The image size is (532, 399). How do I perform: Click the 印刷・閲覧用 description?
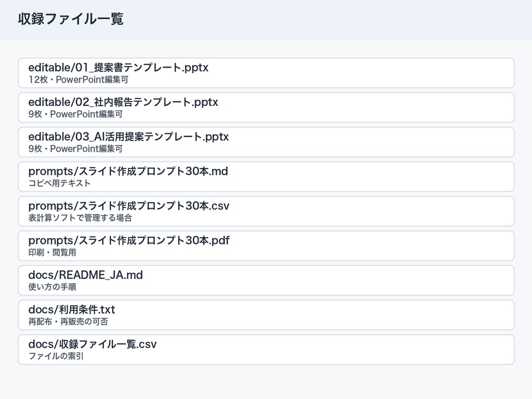tap(52, 252)
